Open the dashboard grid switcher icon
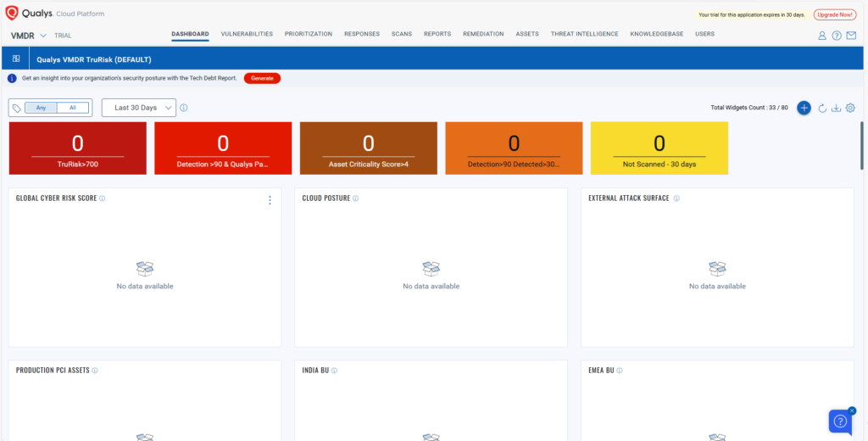 point(16,59)
